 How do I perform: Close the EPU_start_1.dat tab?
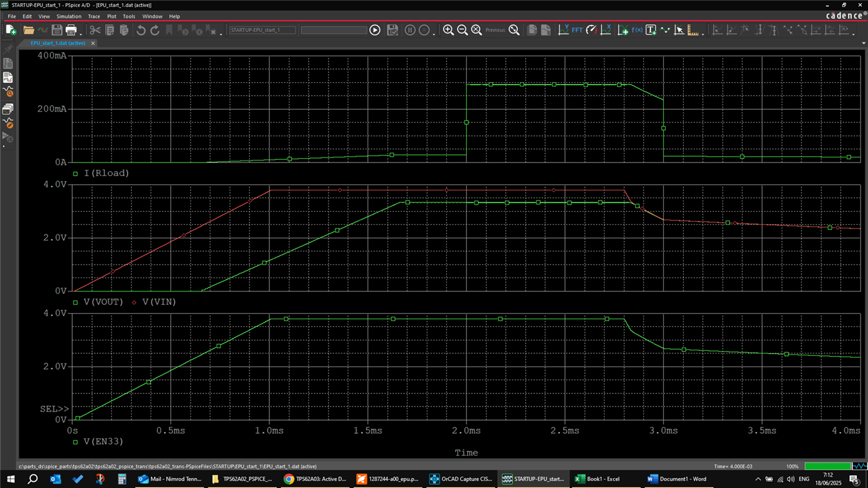pos(93,44)
